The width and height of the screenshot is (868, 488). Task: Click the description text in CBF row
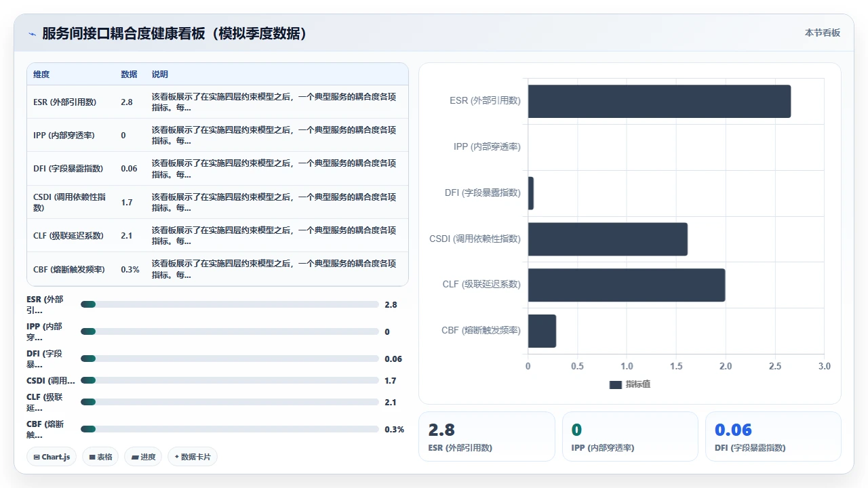click(274, 269)
